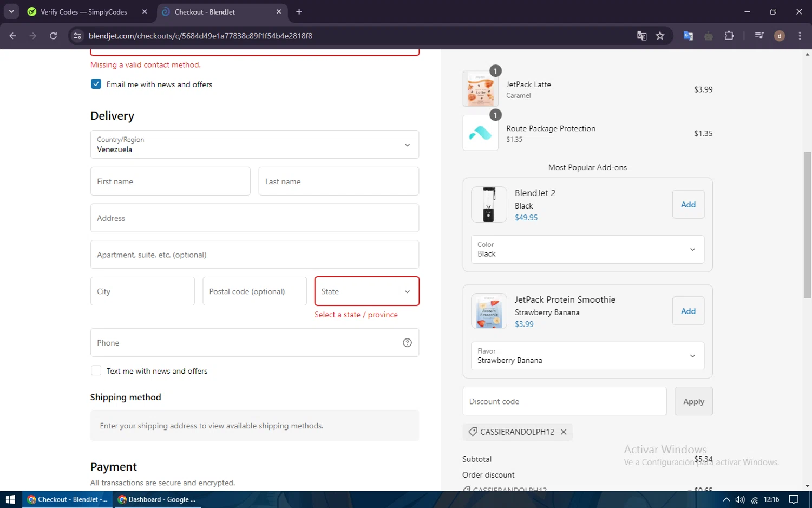This screenshot has width=812, height=508.
Task: Click the phone field help icon
Action: 408,342
